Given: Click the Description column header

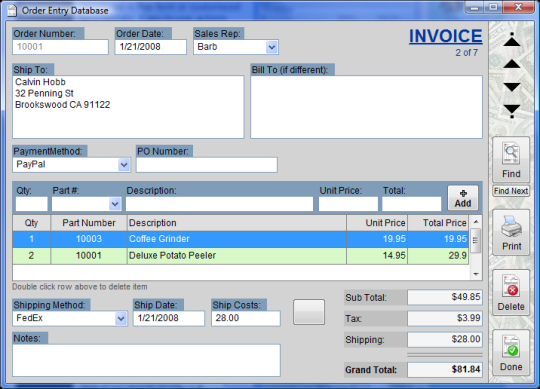Looking at the screenshot, I should click(x=237, y=223).
